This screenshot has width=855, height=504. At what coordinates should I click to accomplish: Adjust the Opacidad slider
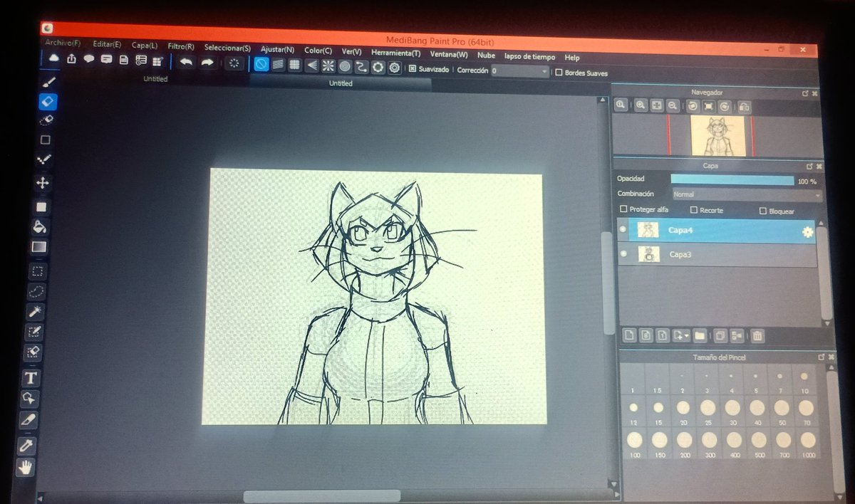click(732, 180)
